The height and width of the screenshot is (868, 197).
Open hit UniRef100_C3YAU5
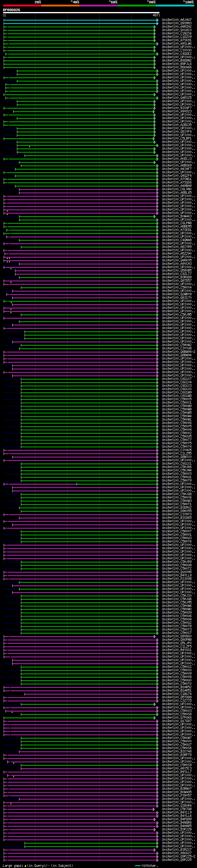coord(177,450)
